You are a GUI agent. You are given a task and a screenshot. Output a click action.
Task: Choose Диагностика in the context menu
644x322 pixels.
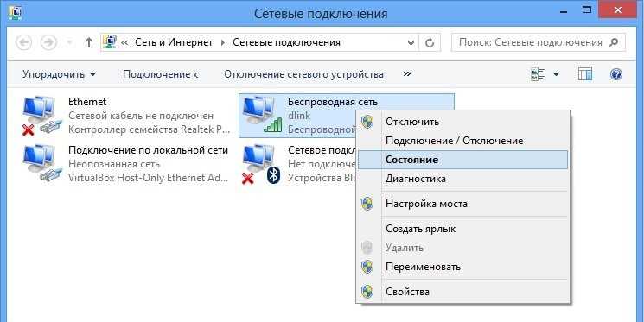(x=463, y=179)
